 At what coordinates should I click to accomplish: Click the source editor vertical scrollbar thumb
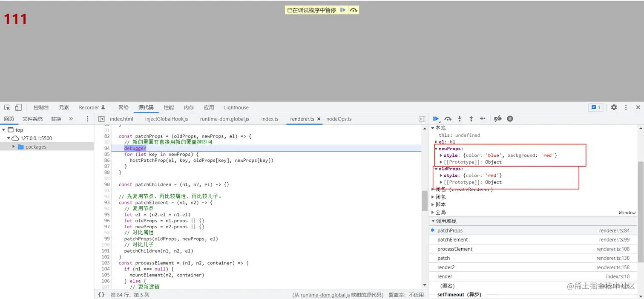424,201
